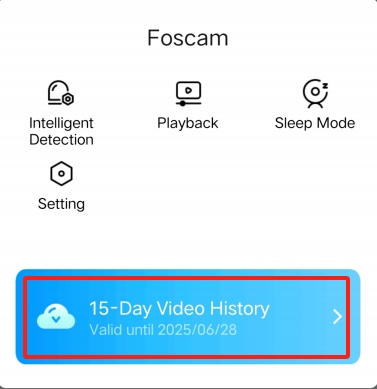Click the slider dot under the Playback icon
Viewport: 377px width, 389px height.
pos(182,104)
